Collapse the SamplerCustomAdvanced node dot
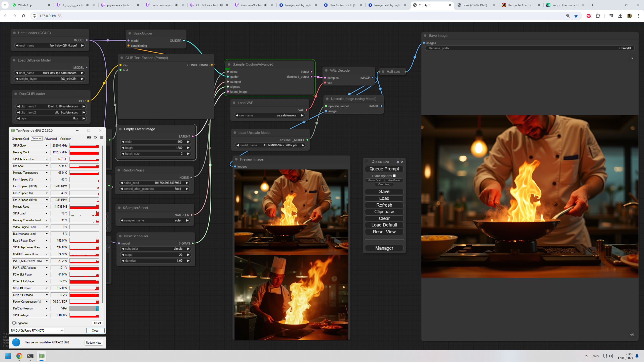The width and height of the screenshot is (644, 362). coord(229,64)
